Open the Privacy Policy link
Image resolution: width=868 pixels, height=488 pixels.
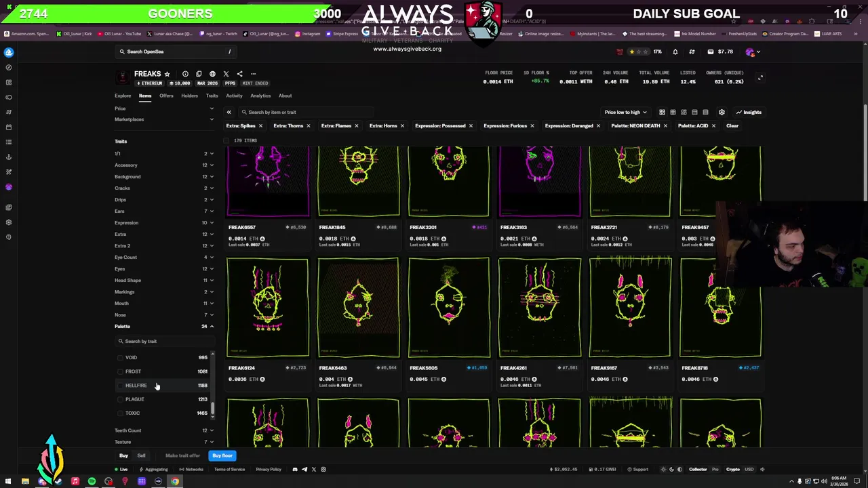(269, 469)
